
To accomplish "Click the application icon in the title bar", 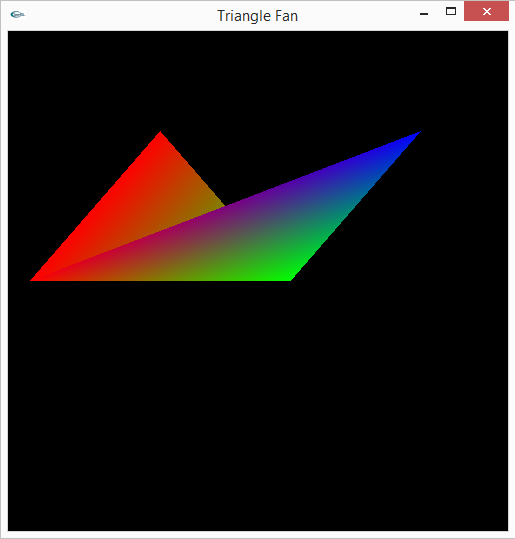I will (x=18, y=14).
